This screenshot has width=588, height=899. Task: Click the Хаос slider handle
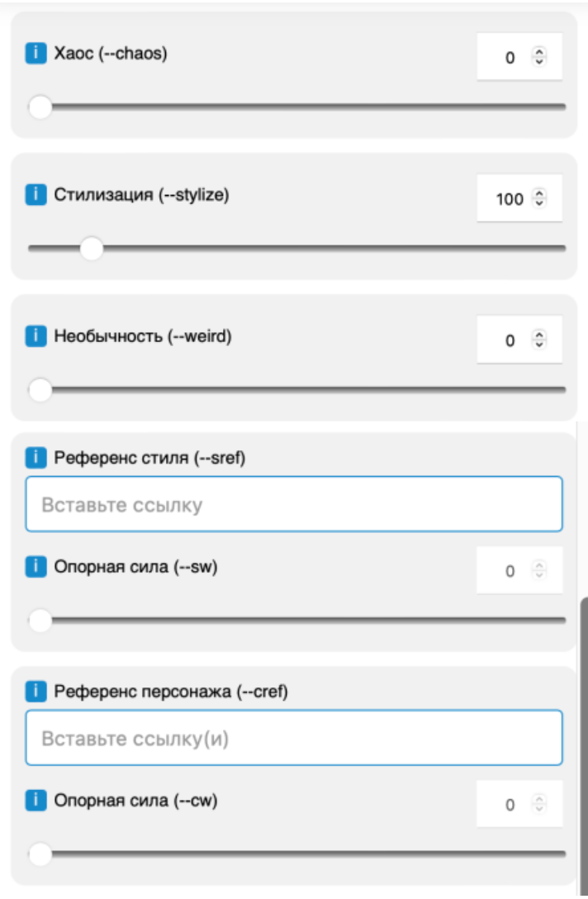tap(40, 107)
